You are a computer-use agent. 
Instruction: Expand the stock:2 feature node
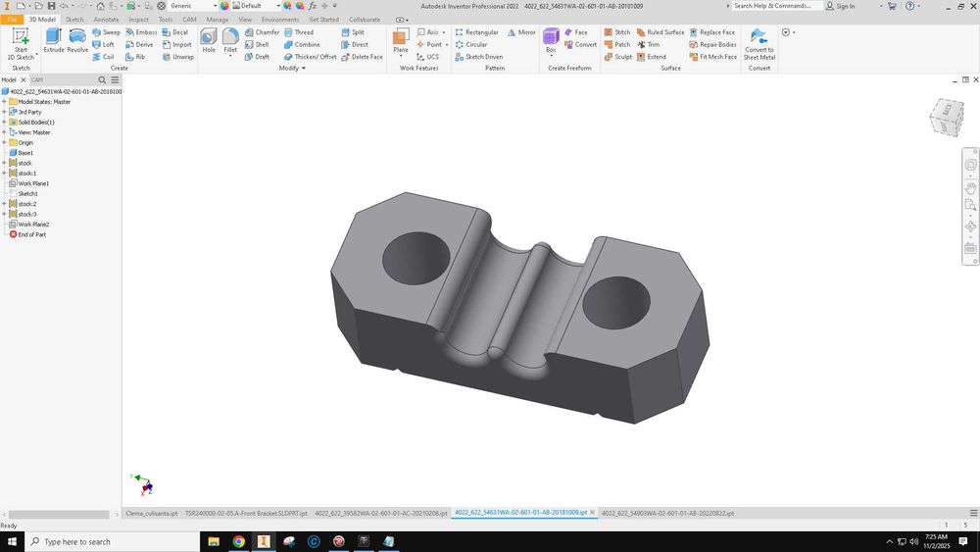(4, 204)
